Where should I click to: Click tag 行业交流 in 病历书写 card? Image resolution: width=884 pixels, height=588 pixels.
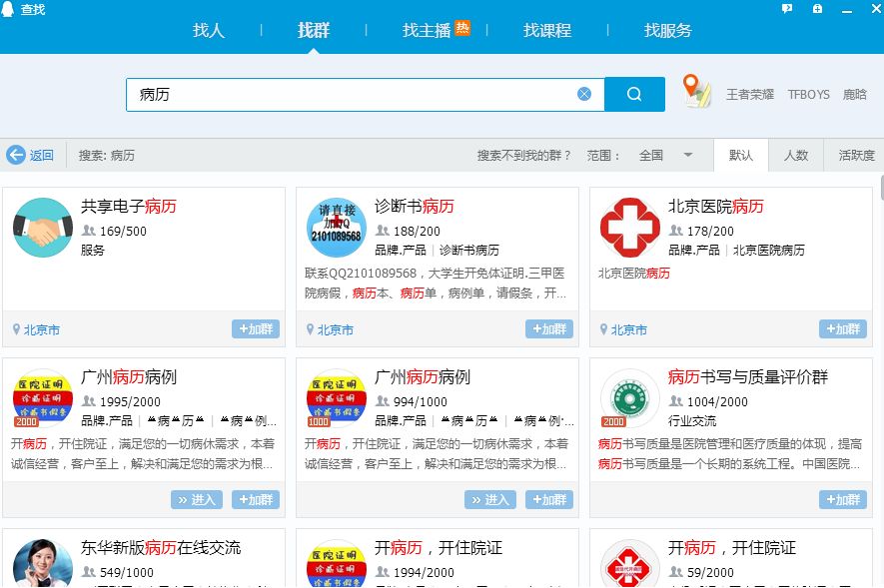coord(692,420)
